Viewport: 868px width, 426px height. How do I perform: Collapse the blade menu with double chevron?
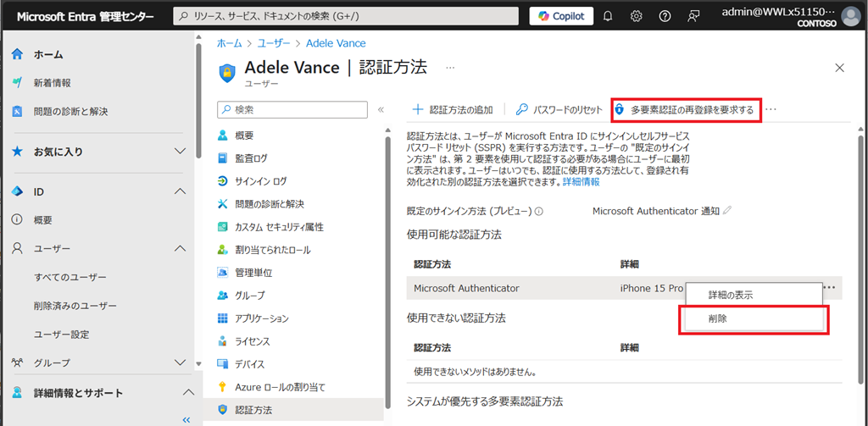(381, 109)
